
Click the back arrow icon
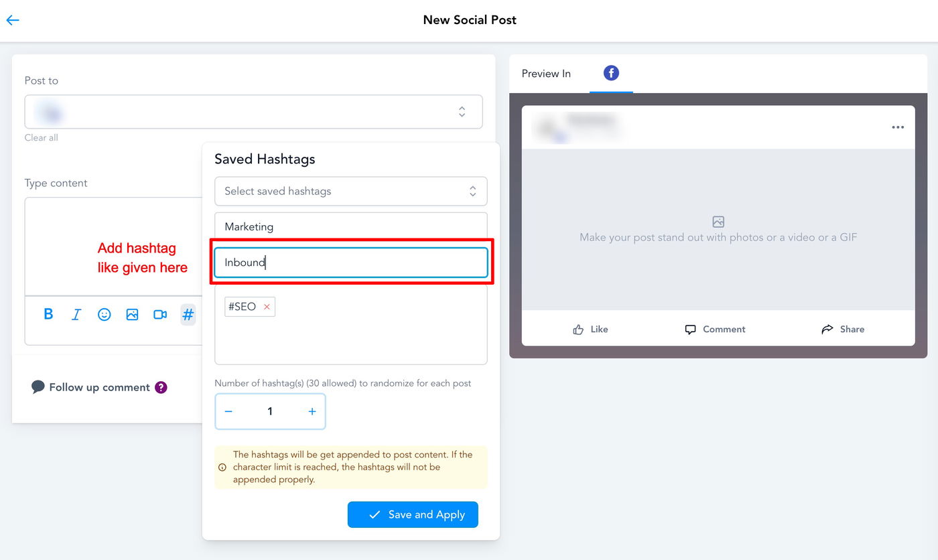coord(13,20)
